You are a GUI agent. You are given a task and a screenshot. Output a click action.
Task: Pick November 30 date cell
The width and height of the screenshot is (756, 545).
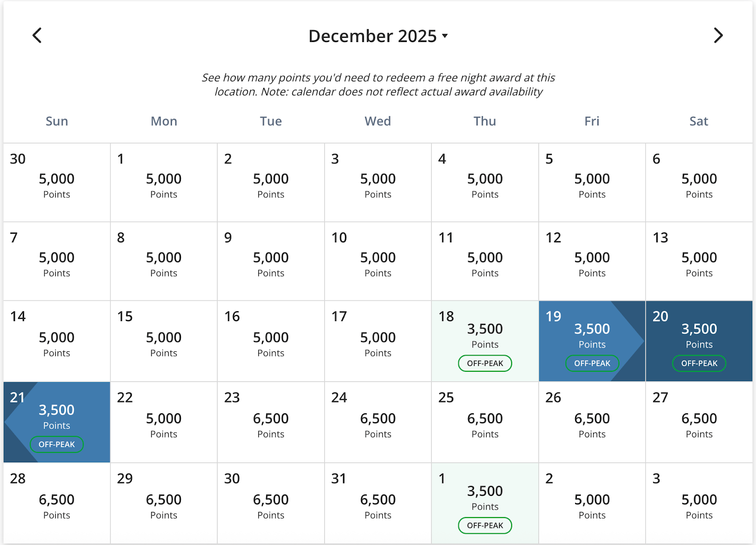coord(57,183)
